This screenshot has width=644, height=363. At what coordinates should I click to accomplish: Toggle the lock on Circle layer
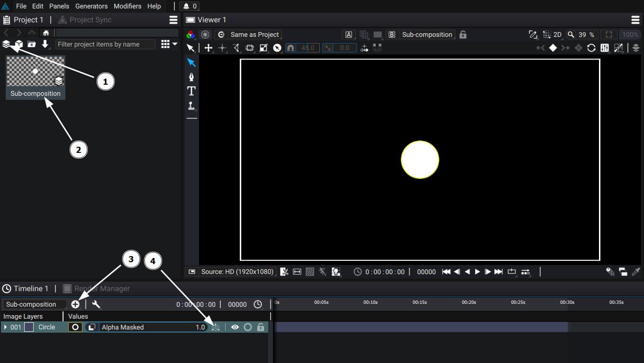click(261, 327)
